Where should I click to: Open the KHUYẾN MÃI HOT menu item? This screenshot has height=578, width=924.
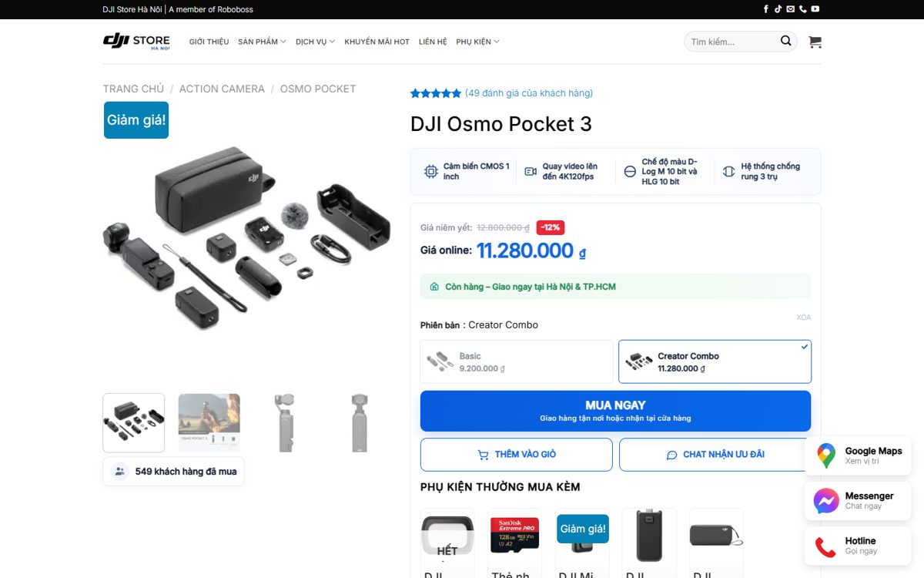(377, 42)
